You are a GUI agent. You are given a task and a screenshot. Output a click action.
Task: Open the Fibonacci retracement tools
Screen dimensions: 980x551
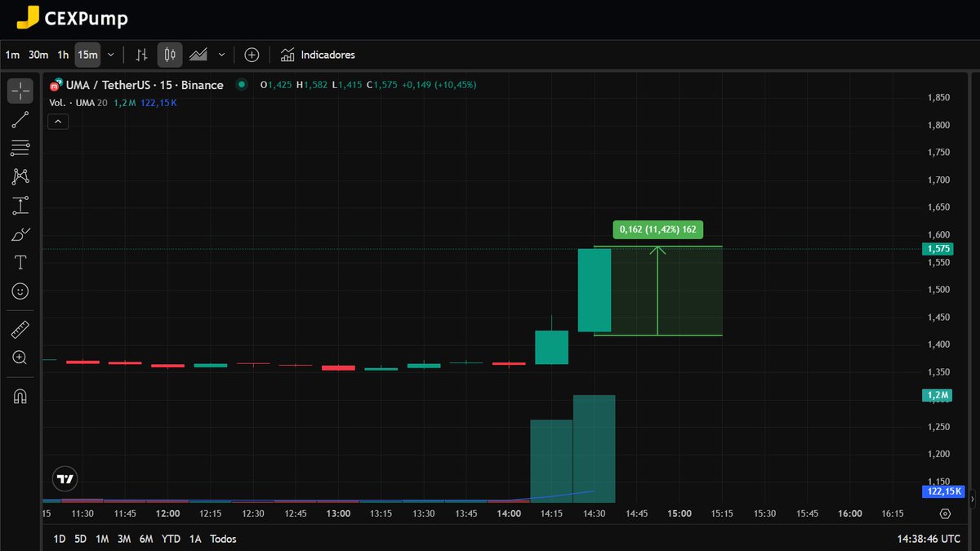pyautogui.click(x=20, y=148)
